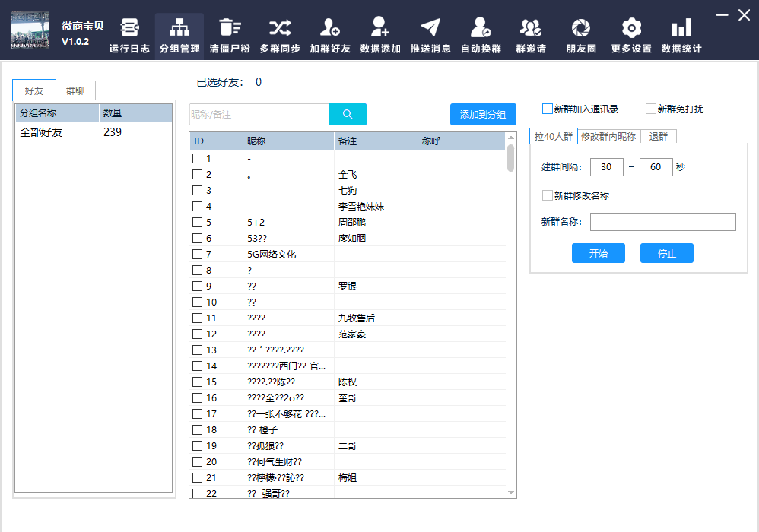Switch to the 群聊 tab
This screenshot has height=532, width=759.
pyautogui.click(x=75, y=91)
